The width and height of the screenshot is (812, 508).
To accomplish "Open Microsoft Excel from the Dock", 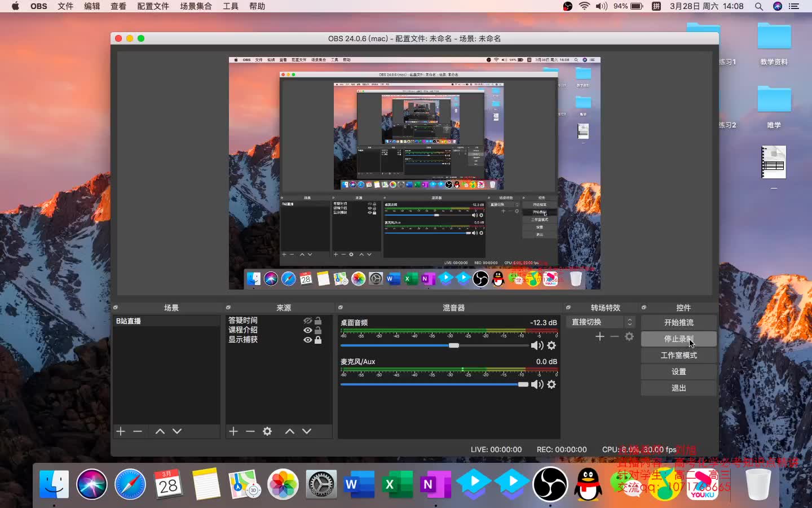I will click(396, 484).
